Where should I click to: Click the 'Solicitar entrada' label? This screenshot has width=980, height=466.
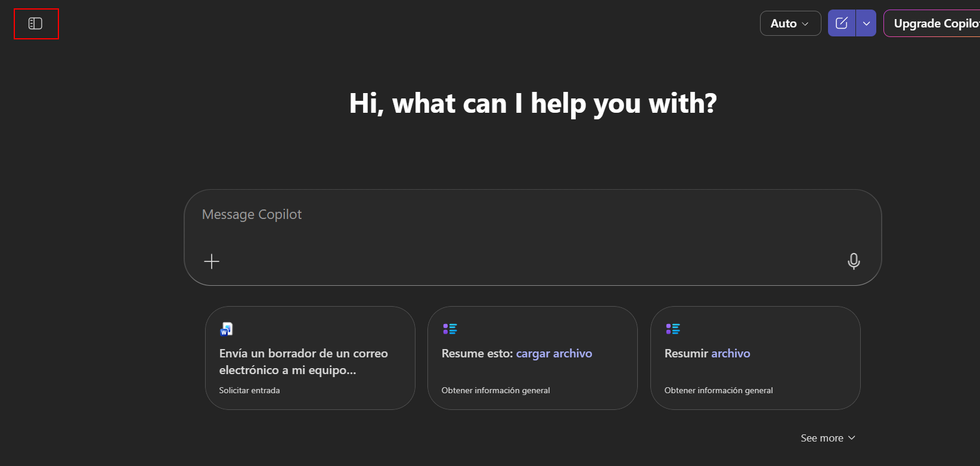[x=249, y=390]
